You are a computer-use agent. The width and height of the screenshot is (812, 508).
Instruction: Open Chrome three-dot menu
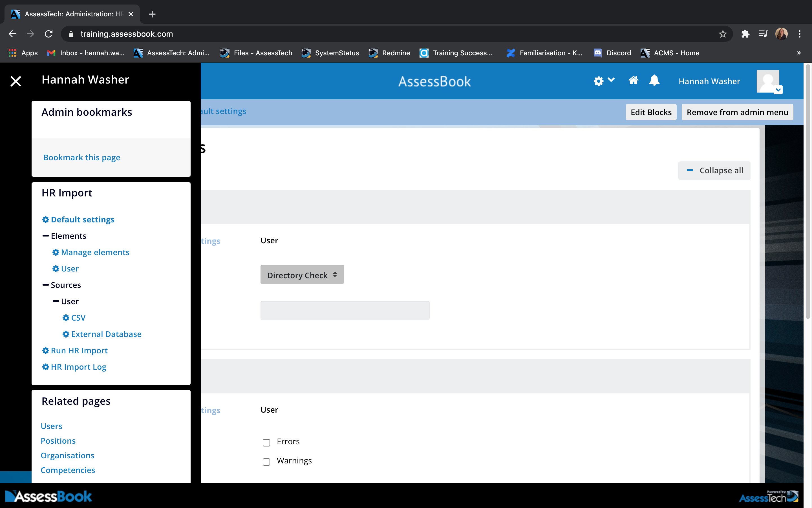pyautogui.click(x=800, y=34)
